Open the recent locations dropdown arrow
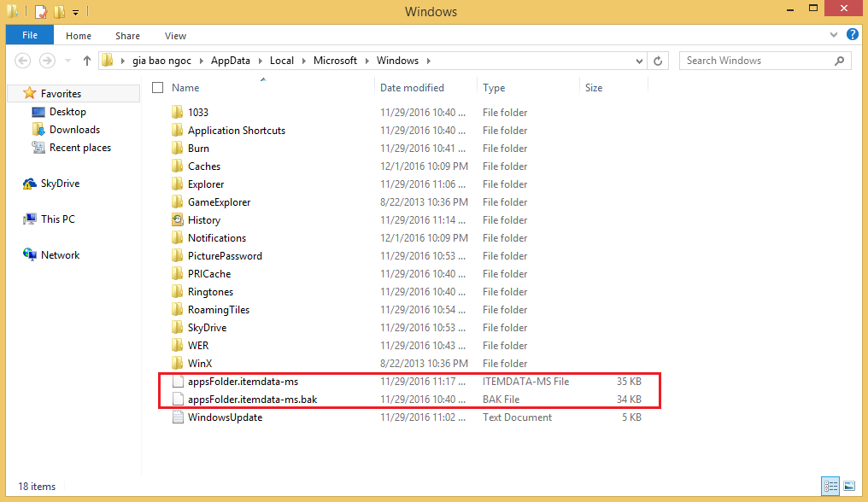The image size is (868, 502). [67, 61]
